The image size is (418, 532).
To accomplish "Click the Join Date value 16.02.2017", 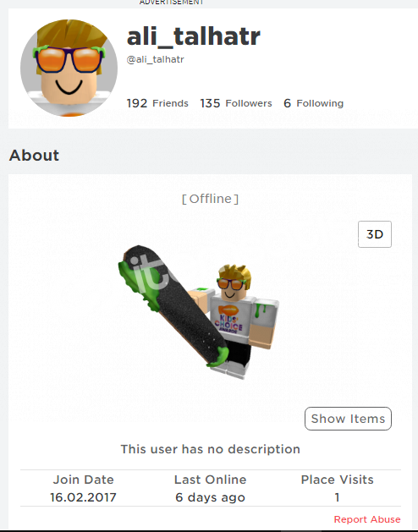I will click(x=83, y=497).
